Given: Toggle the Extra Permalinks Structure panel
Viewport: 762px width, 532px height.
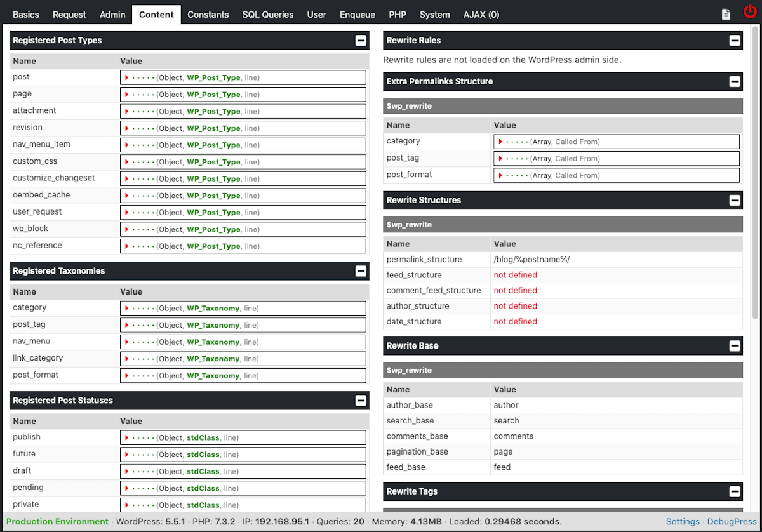Looking at the screenshot, I should pyautogui.click(x=735, y=82).
